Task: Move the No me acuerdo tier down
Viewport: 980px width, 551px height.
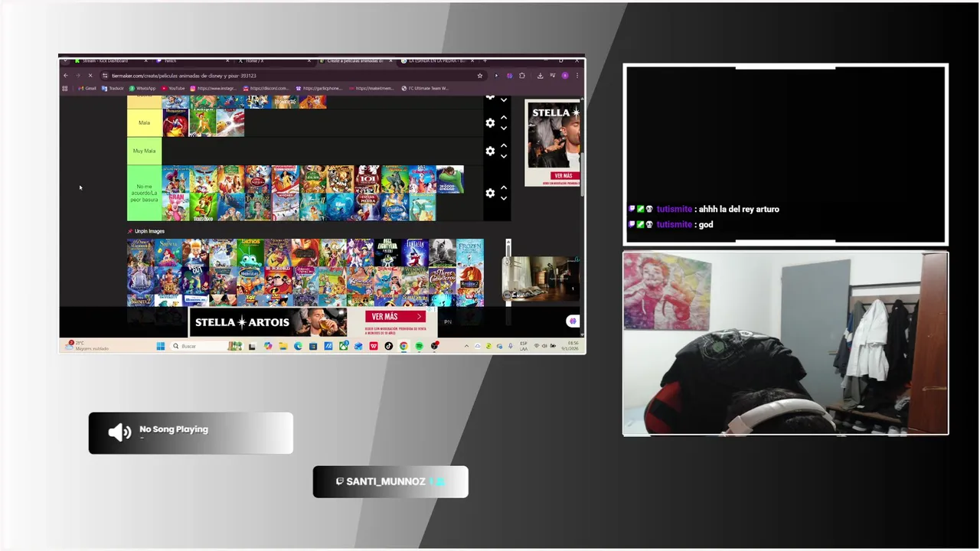Action: (x=504, y=198)
